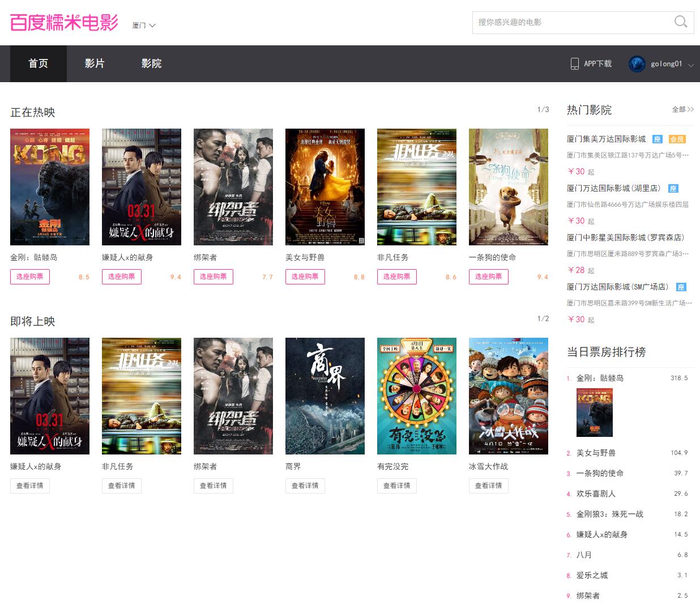
Task: Open the 商界 poster in 即将上映
Action: click(x=325, y=396)
